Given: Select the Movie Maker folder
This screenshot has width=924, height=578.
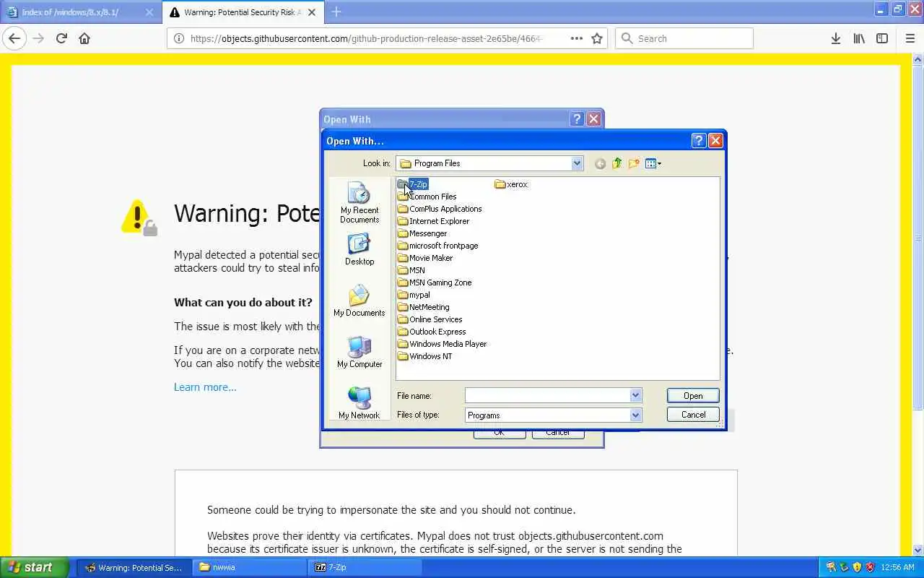Looking at the screenshot, I should click(x=425, y=258).
